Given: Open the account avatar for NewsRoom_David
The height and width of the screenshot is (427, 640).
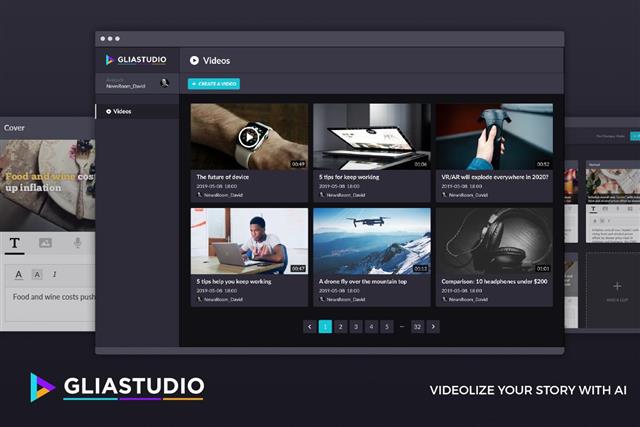Looking at the screenshot, I should point(164,83).
